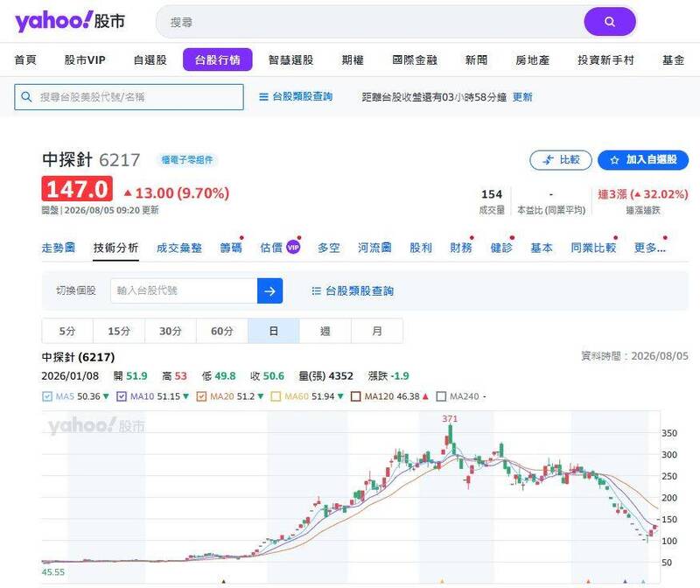Switch to the 財務 tab

tap(461, 248)
